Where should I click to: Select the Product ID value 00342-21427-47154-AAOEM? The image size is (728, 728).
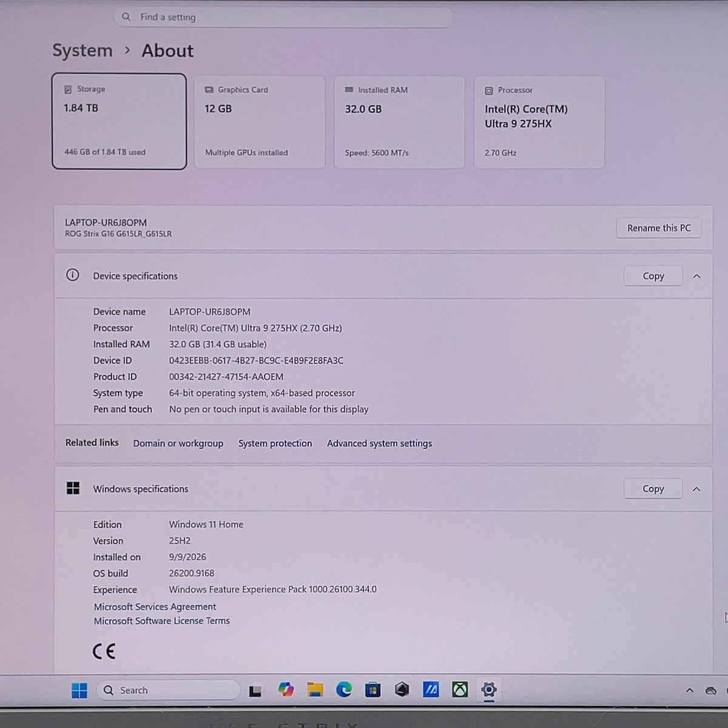tap(226, 377)
